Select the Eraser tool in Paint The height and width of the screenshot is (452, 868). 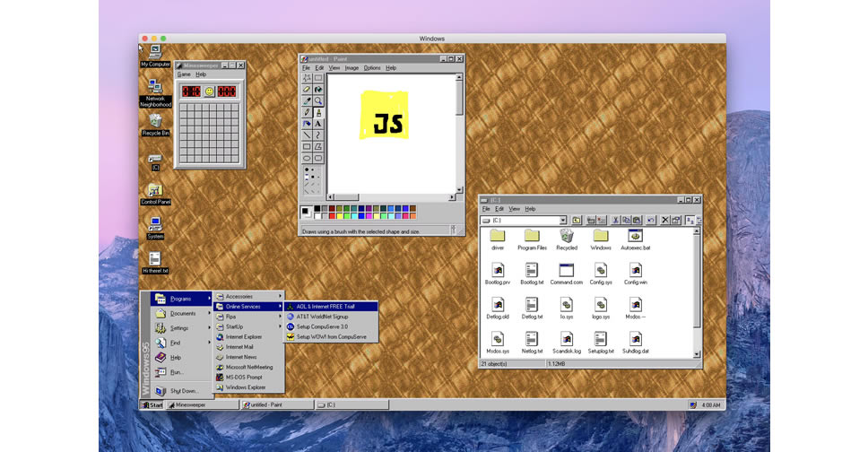click(x=307, y=90)
